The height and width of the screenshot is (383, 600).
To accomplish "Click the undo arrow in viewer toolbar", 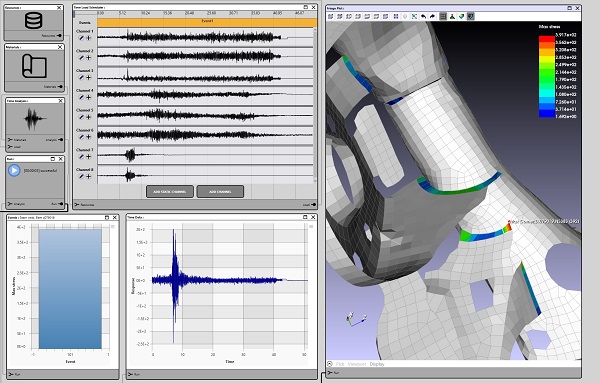I will coord(423,16).
